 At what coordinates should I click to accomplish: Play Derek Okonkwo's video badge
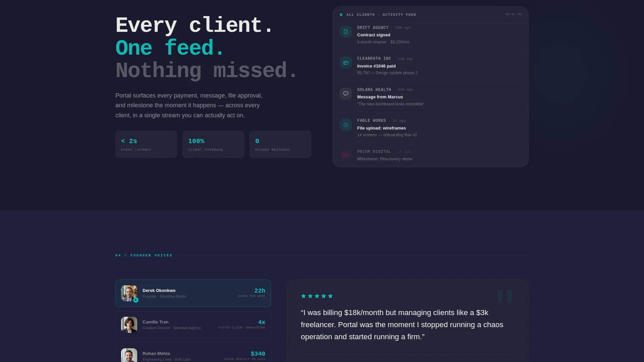point(136,300)
